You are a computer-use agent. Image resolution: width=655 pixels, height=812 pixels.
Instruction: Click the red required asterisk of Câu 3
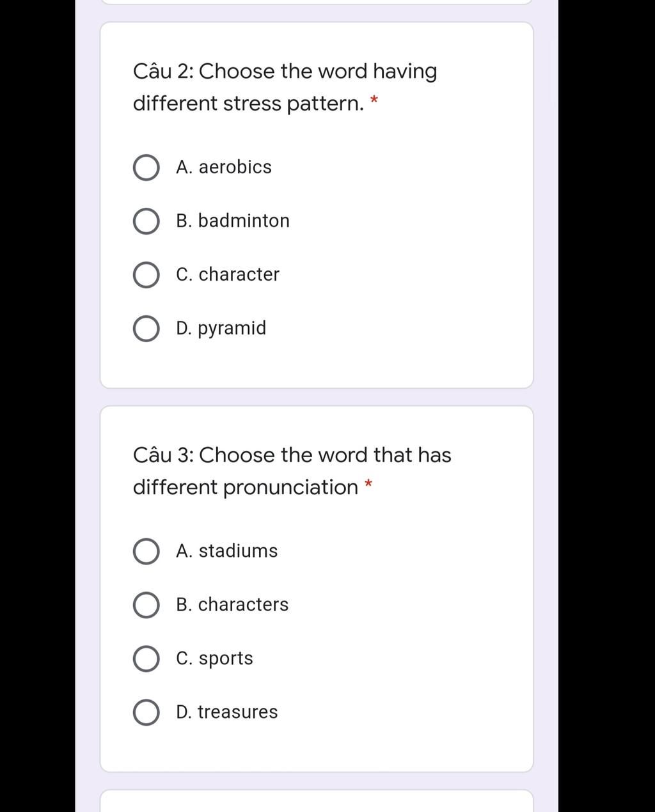[368, 484]
